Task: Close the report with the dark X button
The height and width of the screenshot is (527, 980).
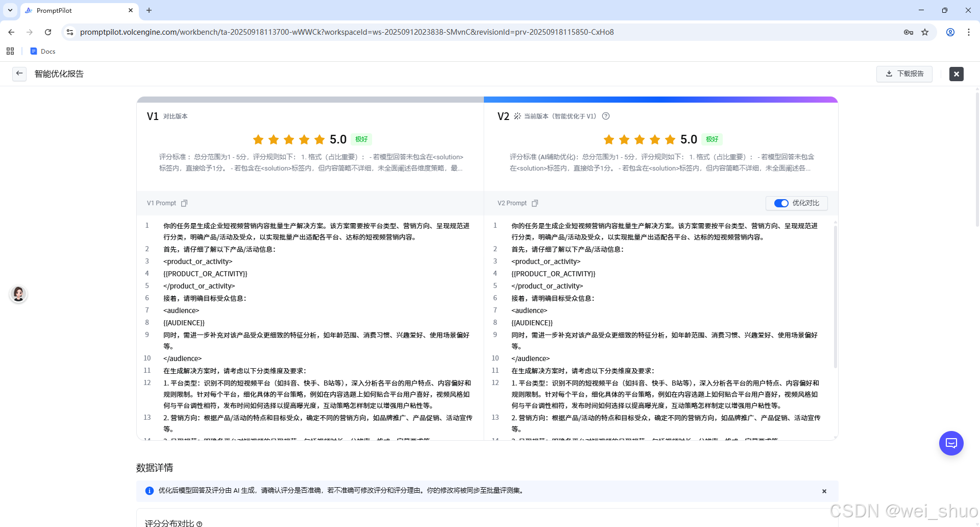Action: click(957, 74)
